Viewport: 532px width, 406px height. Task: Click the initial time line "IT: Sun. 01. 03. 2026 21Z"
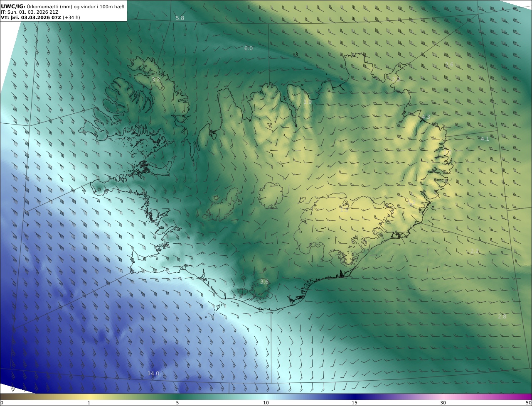pyautogui.click(x=30, y=12)
